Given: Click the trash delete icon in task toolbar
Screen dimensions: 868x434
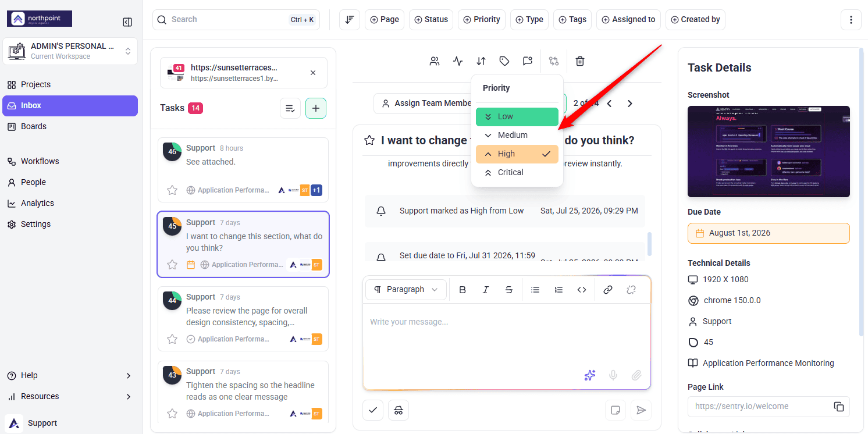Looking at the screenshot, I should 580,61.
